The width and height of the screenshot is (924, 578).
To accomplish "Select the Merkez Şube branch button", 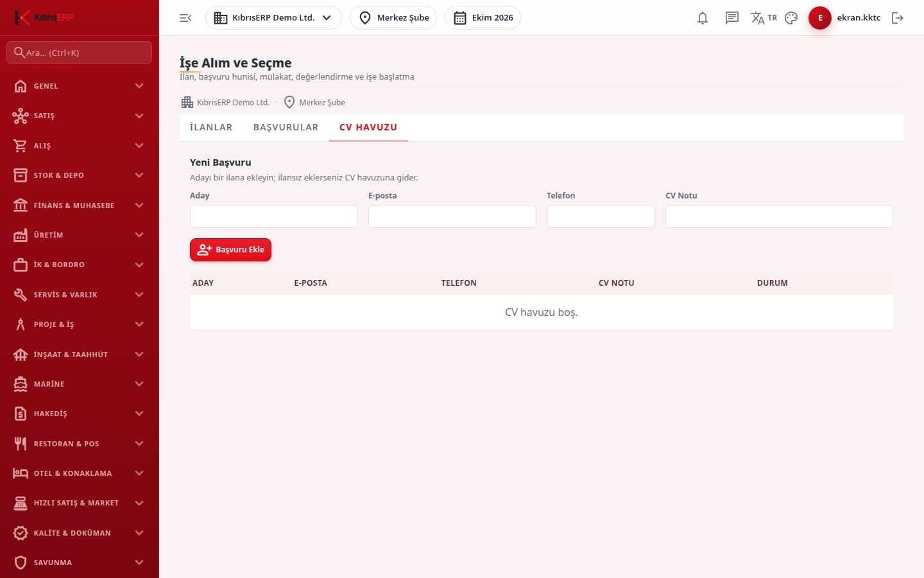I will tap(393, 18).
